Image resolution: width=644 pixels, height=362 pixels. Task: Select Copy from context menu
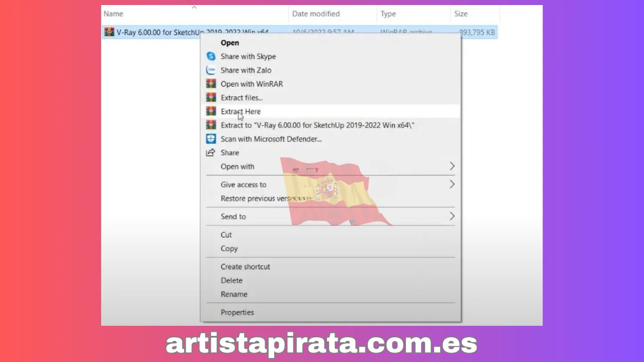[229, 248]
